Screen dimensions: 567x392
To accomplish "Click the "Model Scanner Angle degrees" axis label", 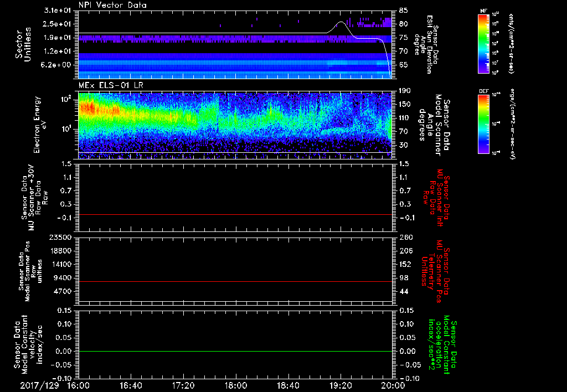I will [x=435, y=125].
